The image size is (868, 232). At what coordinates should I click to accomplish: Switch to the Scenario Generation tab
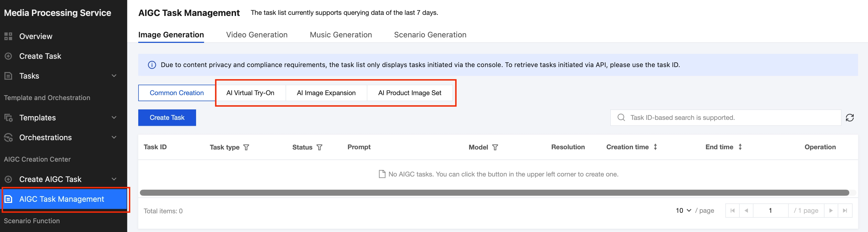click(x=430, y=35)
